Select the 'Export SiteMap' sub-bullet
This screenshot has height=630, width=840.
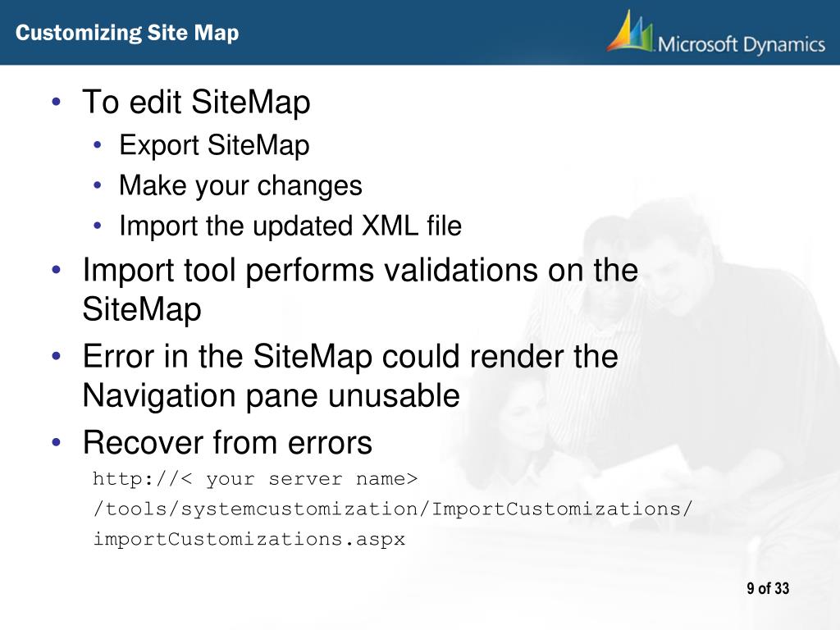(214, 144)
